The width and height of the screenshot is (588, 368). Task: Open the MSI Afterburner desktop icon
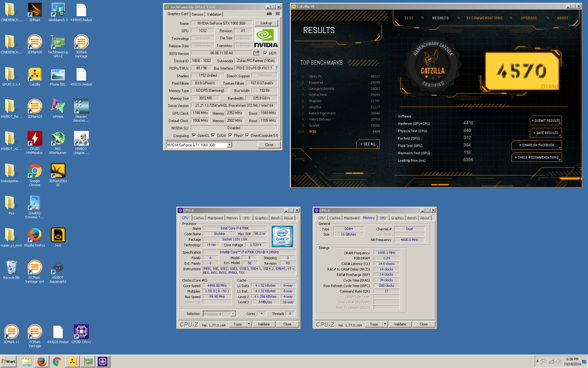tap(58, 143)
